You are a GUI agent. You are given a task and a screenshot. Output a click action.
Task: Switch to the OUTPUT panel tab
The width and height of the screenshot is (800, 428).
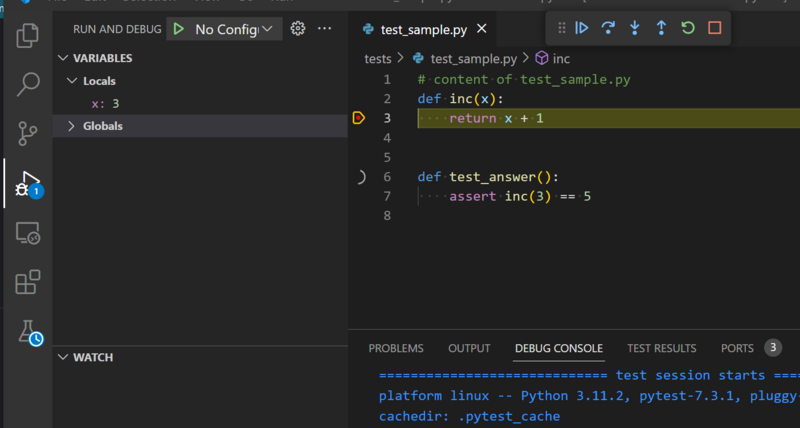(469, 348)
